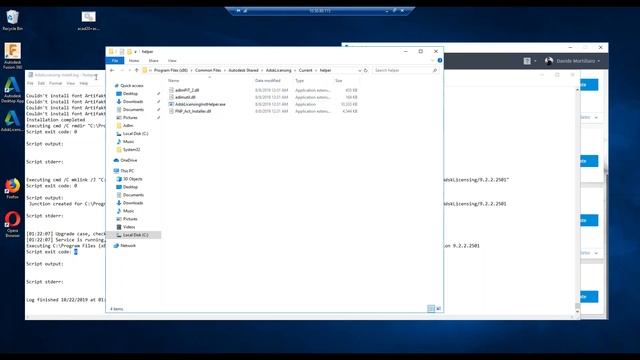The image size is (640, 360).
Task: Select adlmPIT_2.dll file
Action: 187,90
